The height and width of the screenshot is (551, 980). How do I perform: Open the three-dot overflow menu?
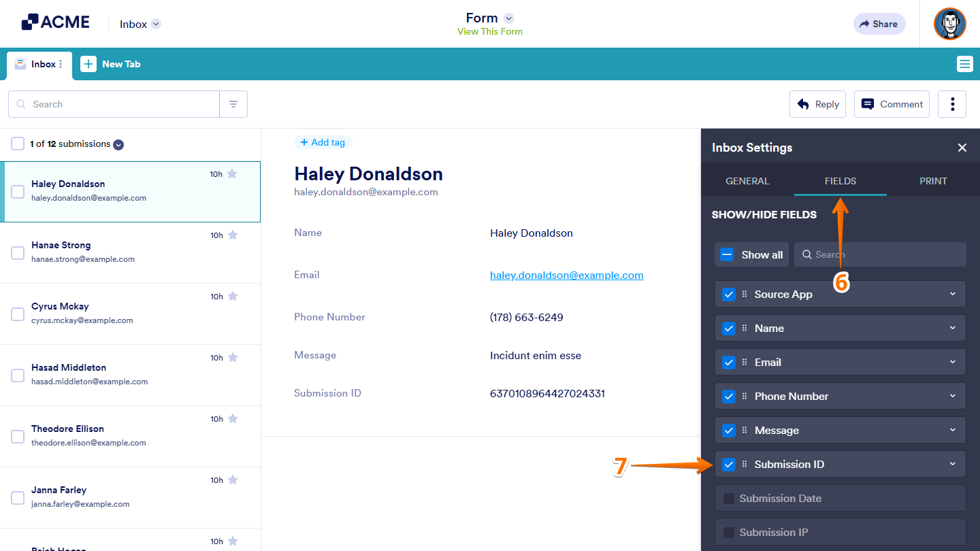click(951, 103)
